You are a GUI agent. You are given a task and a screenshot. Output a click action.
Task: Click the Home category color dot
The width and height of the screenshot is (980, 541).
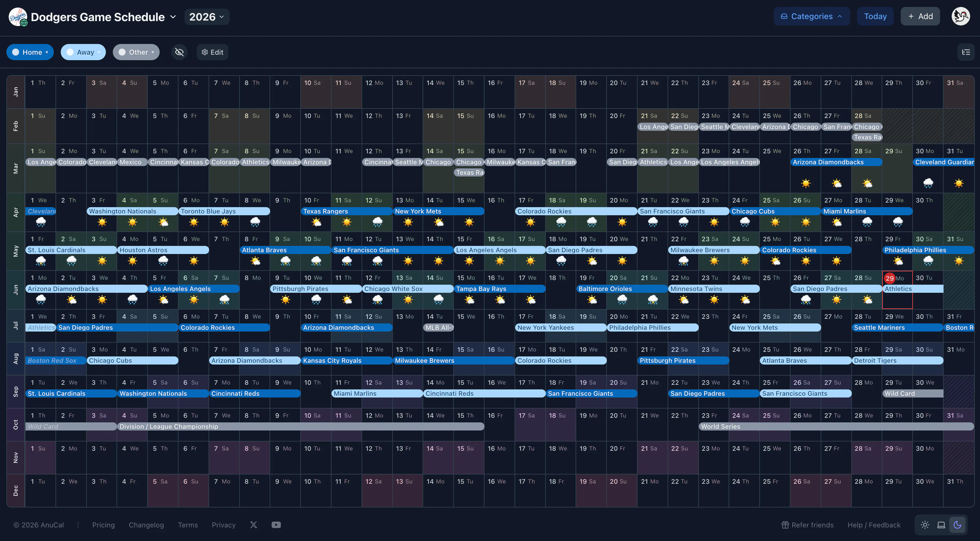tap(16, 52)
